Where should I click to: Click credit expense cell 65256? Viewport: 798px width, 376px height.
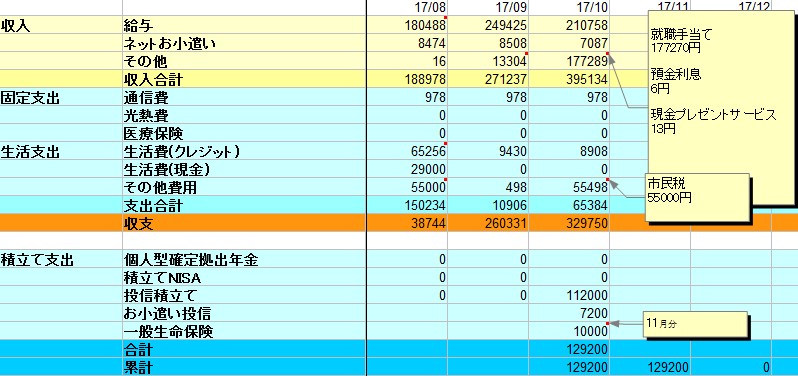point(407,151)
